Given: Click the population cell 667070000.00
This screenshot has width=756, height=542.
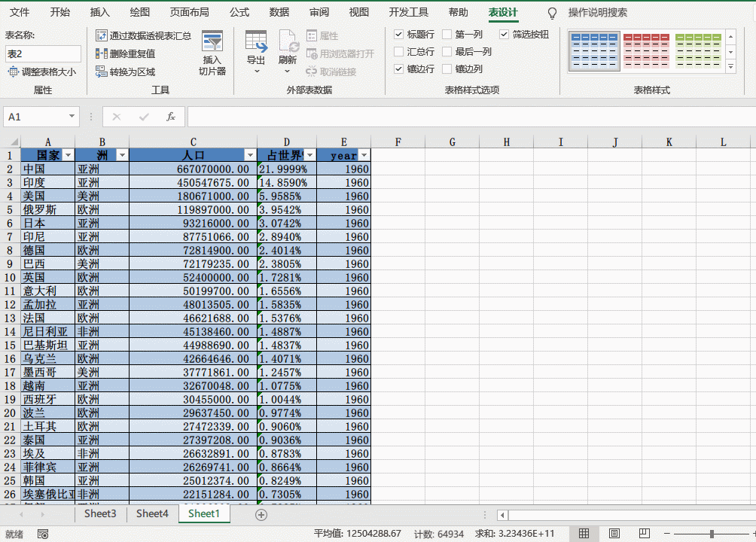Looking at the screenshot, I should [193, 169].
